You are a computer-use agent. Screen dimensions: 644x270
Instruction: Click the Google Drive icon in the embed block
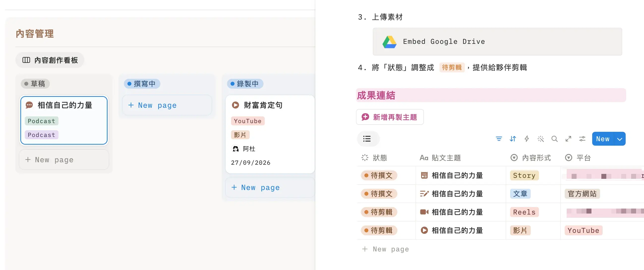[x=389, y=42]
